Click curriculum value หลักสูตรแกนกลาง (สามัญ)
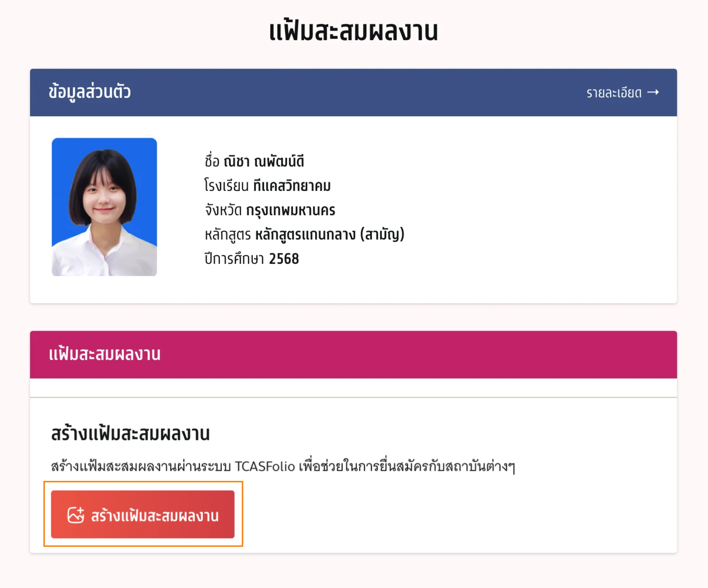708x588 pixels. pyautogui.click(x=330, y=235)
